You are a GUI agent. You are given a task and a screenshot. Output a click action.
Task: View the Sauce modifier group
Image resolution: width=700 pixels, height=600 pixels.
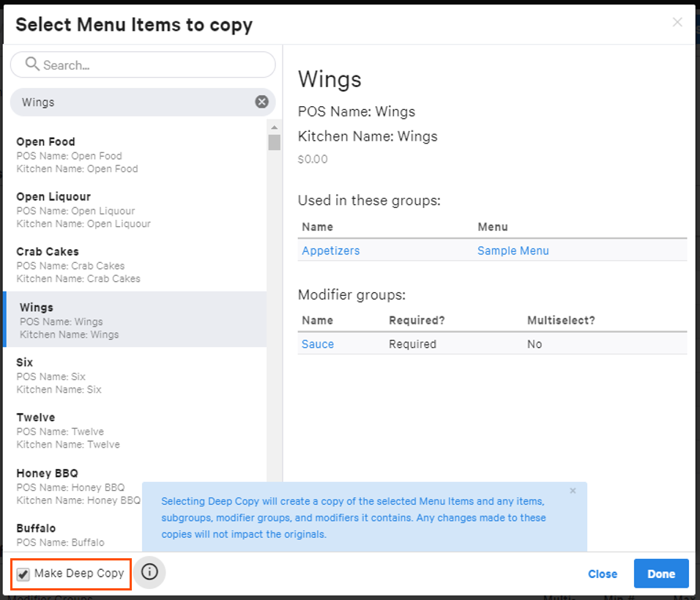click(317, 344)
